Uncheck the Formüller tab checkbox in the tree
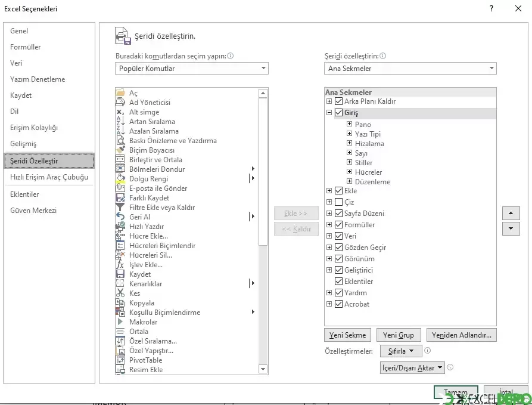The width and height of the screenshot is (532, 405). tap(338, 225)
